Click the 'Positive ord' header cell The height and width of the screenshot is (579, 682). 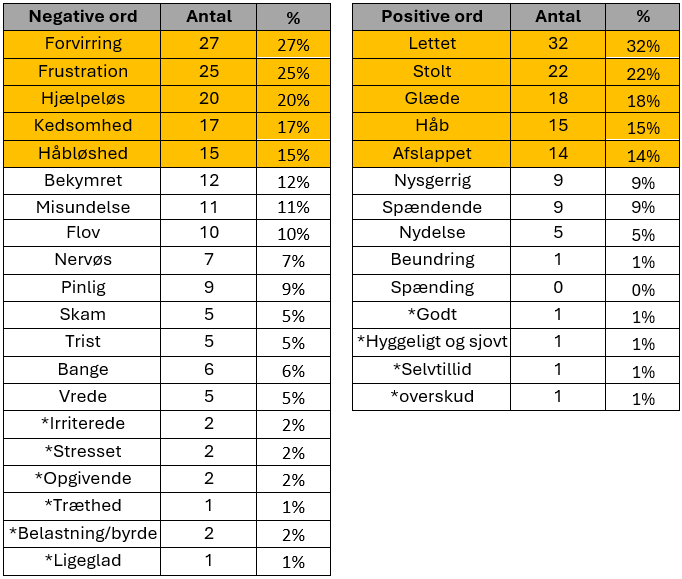432,17
